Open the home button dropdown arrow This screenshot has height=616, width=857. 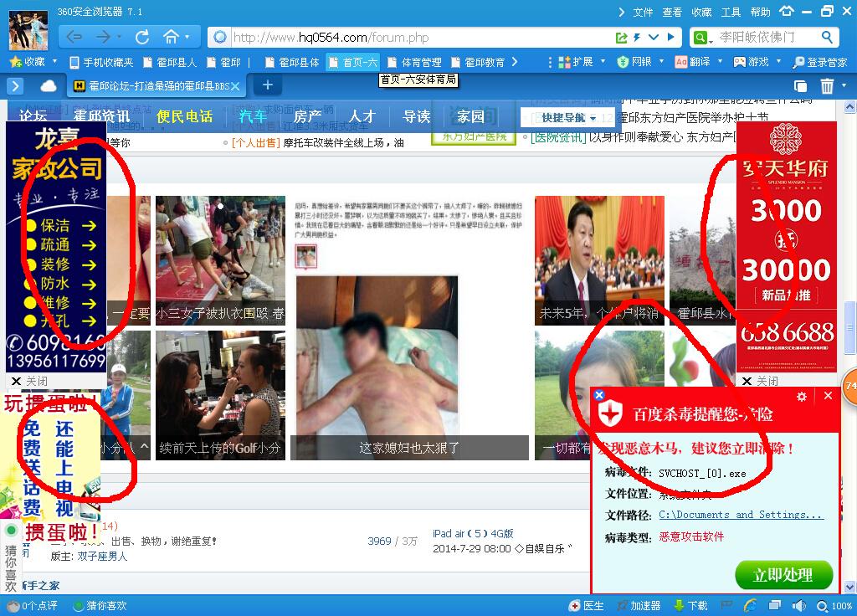tap(187, 37)
